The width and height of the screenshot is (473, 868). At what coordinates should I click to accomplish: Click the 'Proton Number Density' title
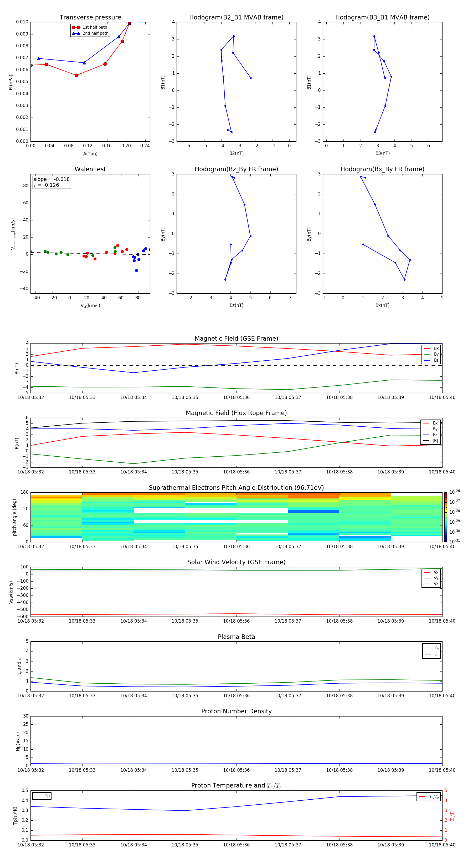click(x=236, y=711)
